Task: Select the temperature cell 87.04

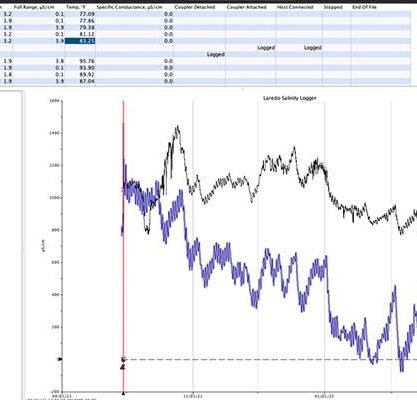Action: tap(80, 81)
